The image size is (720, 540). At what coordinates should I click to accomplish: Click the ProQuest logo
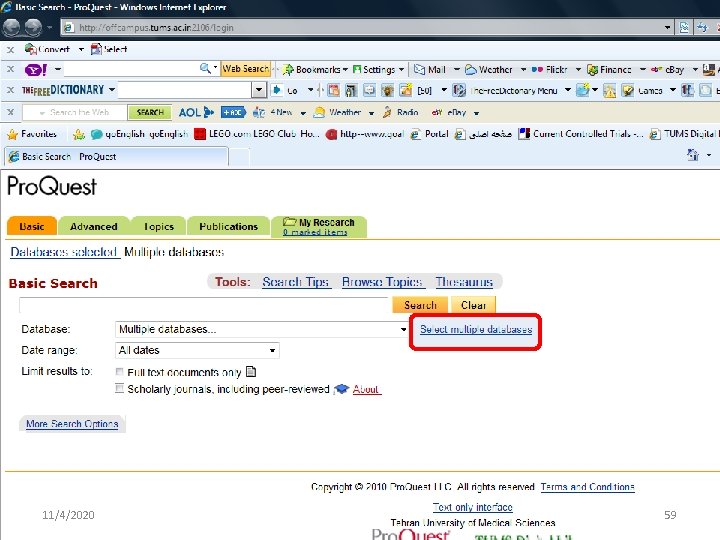52,187
